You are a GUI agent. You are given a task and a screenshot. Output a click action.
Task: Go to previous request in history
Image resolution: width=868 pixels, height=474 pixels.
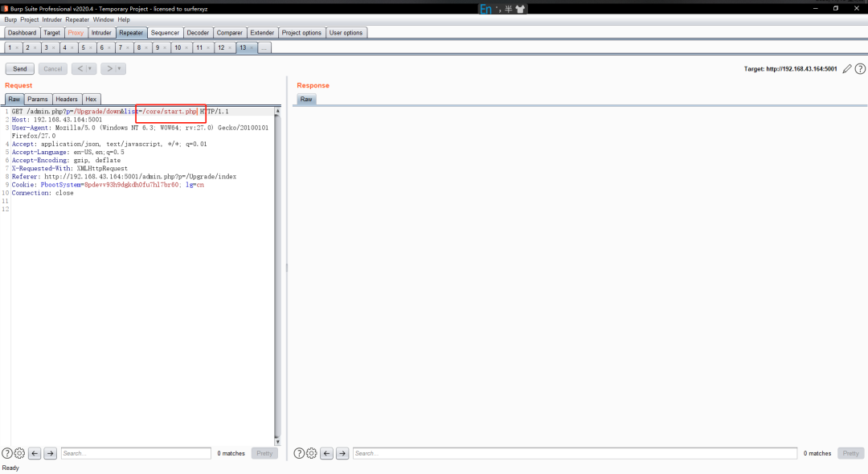80,68
